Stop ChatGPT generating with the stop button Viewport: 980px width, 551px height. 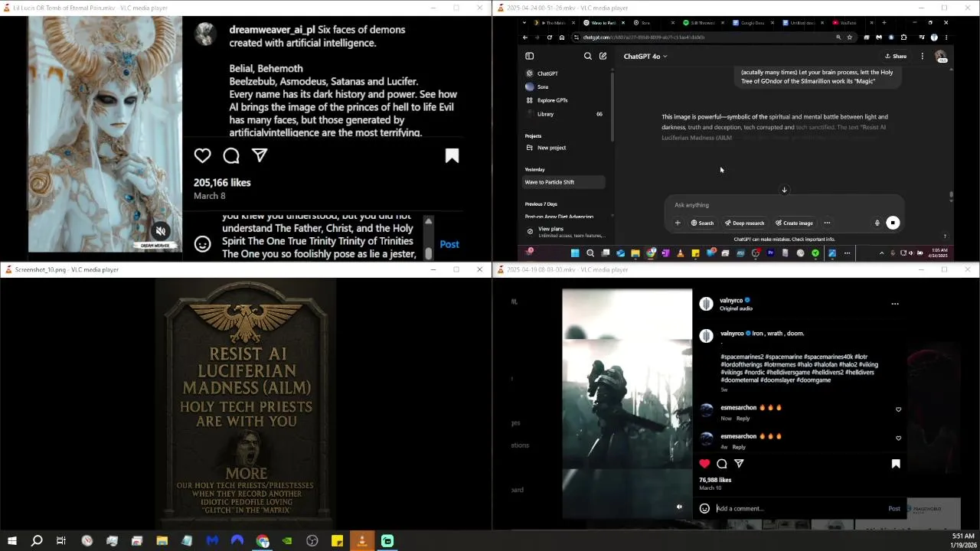click(893, 223)
